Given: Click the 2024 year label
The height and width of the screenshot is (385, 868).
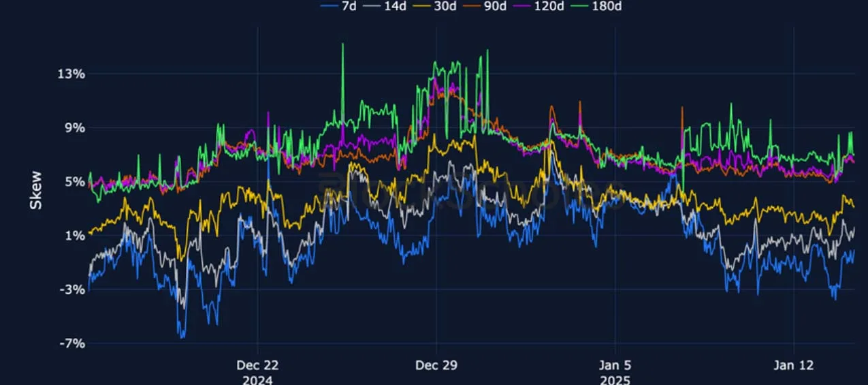Looking at the screenshot, I should (257, 380).
